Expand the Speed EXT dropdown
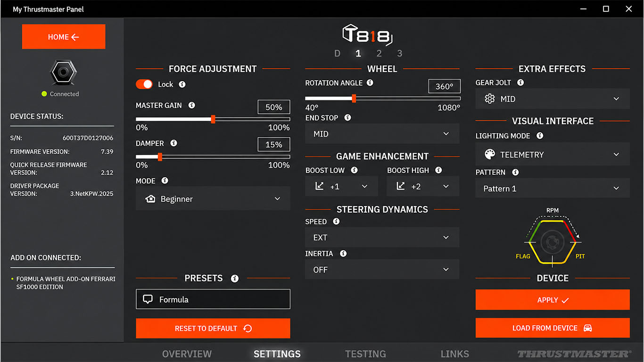 click(x=382, y=238)
